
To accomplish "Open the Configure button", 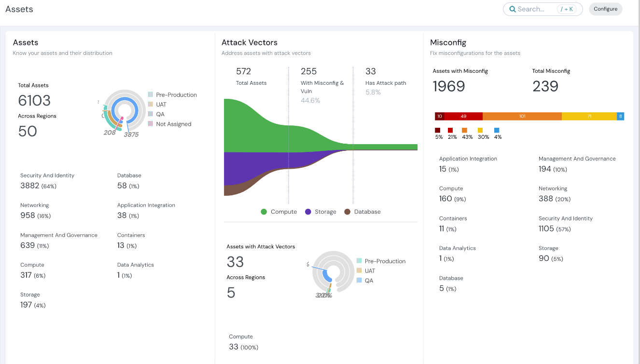I will click(605, 9).
